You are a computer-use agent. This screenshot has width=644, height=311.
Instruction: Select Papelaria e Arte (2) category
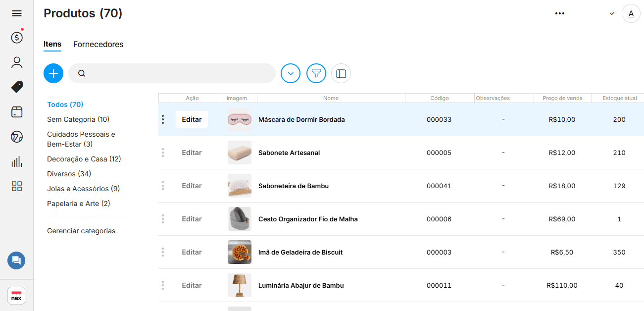point(79,204)
